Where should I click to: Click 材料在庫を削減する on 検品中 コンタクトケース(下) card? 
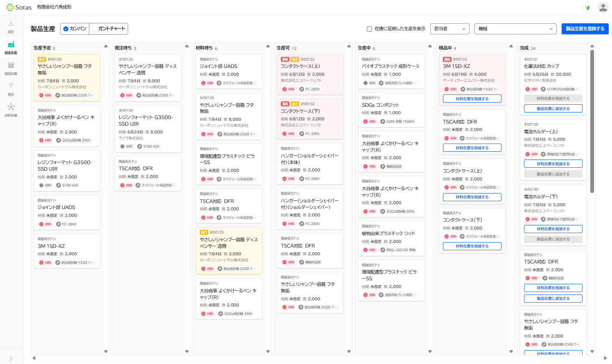(x=472, y=246)
